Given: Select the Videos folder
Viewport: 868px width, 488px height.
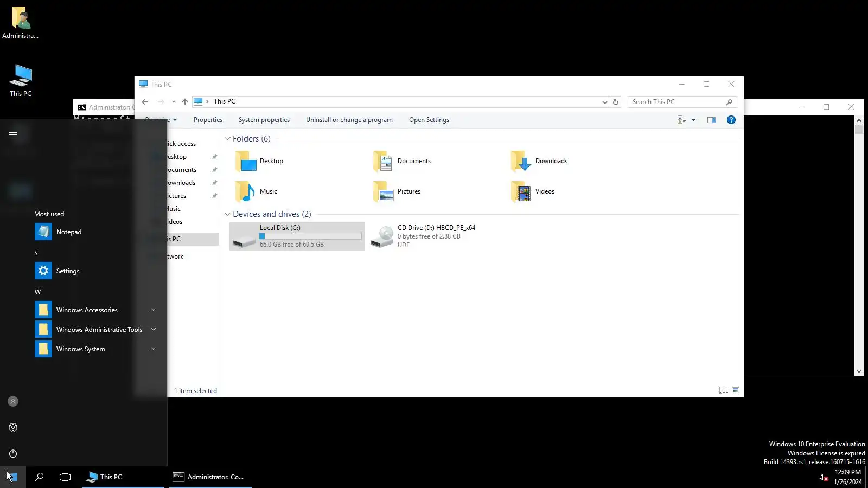Looking at the screenshot, I should coord(533,191).
